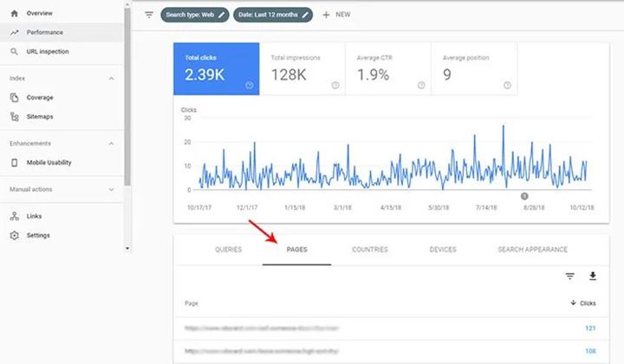Screen dimensions: 624x364
Task: Toggle the Total clicks metric card
Action: click(217, 67)
